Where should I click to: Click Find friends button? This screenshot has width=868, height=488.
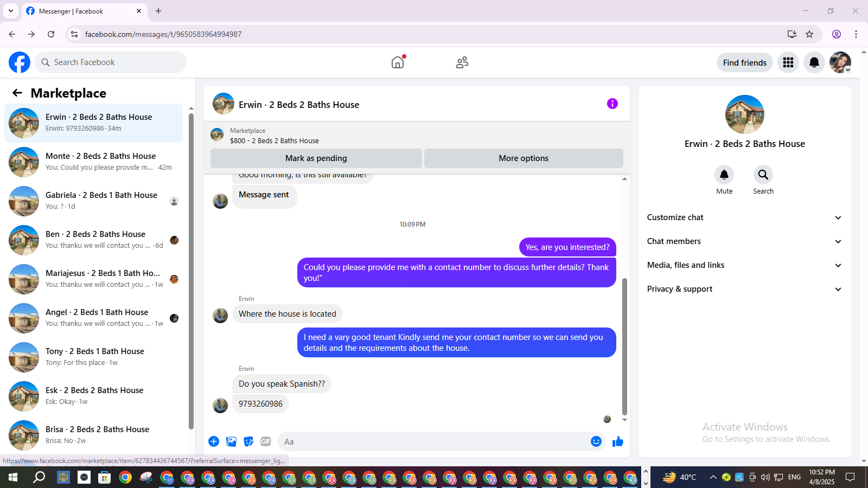pos(745,62)
